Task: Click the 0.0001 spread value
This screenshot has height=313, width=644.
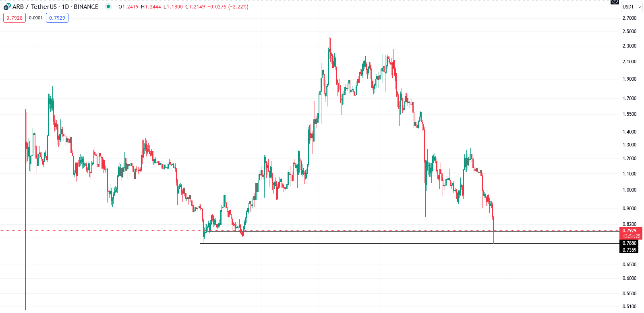Action: tap(36, 18)
